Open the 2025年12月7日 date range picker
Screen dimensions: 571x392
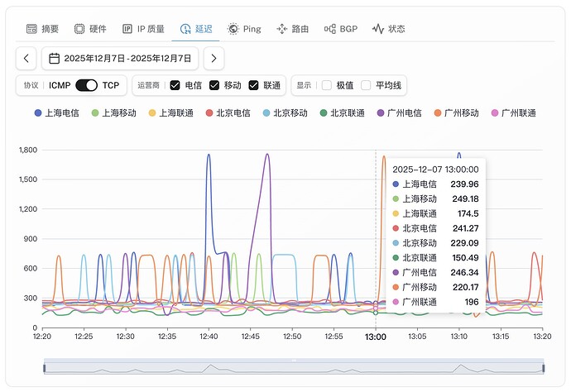click(120, 58)
